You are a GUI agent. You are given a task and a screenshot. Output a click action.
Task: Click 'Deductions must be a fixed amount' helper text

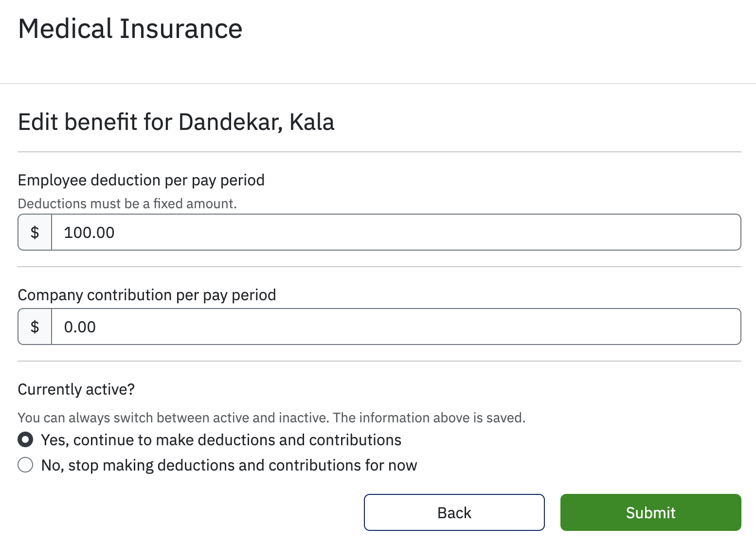pyautogui.click(x=127, y=203)
